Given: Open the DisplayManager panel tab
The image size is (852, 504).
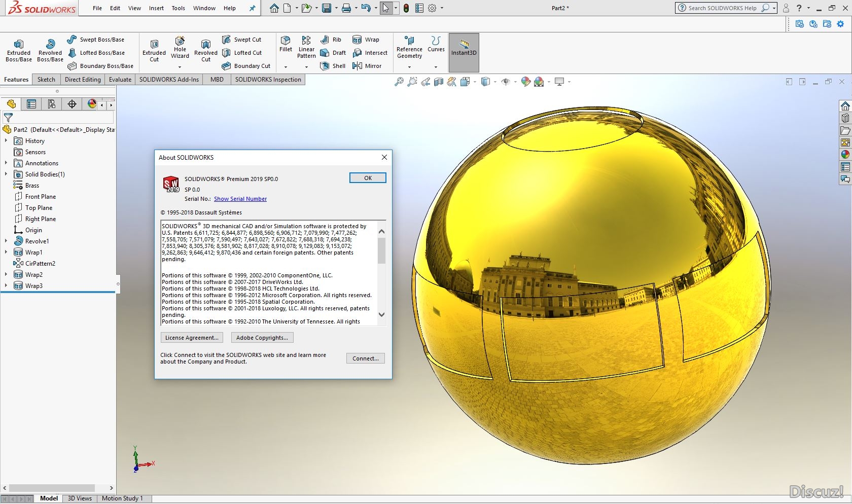Looking at the screenshot, I should pos(92,104).
